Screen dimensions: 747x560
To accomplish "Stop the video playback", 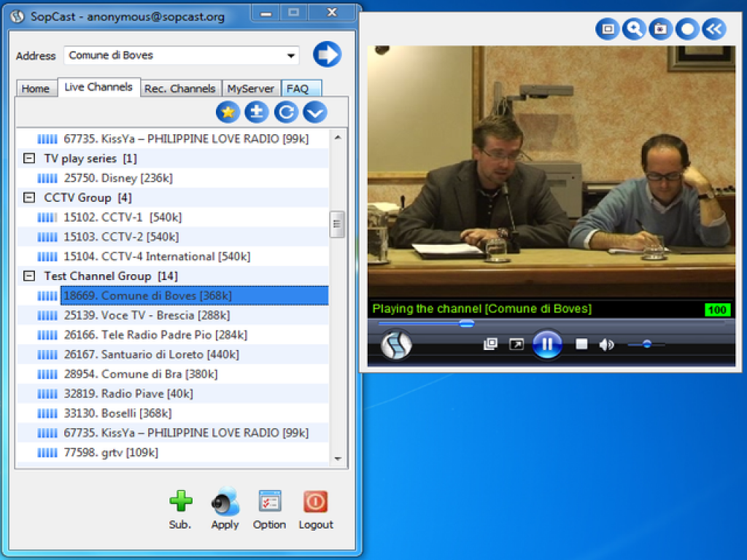I will (581, 344).
